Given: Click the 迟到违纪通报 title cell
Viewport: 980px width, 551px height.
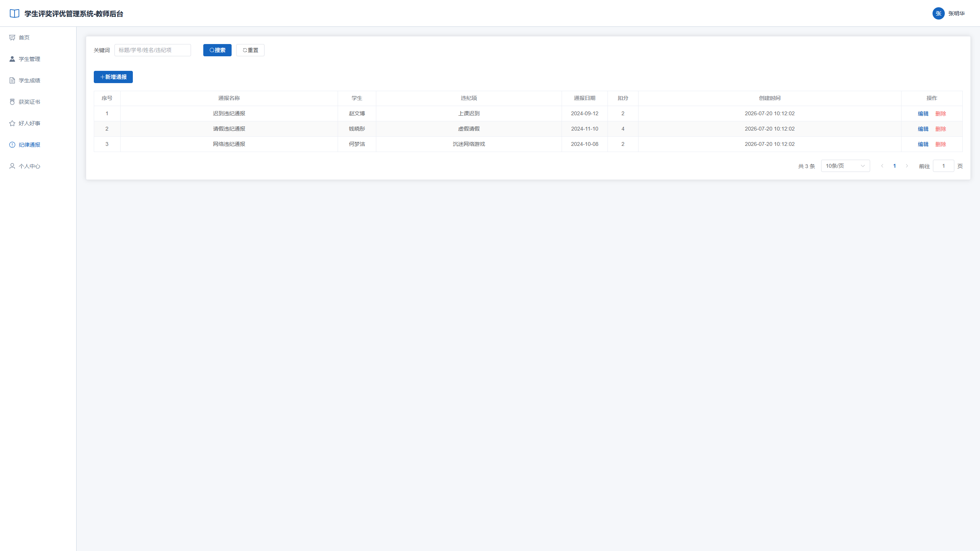Looking at the screenshot, I should [x=229, y=114].
